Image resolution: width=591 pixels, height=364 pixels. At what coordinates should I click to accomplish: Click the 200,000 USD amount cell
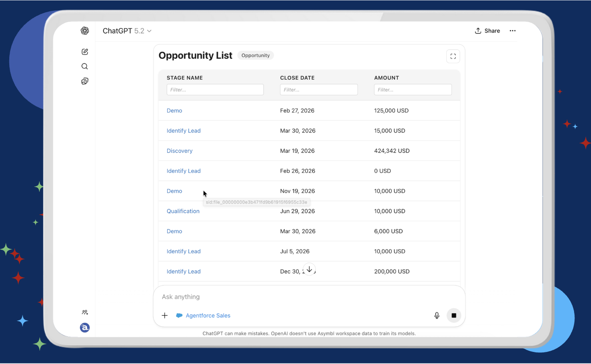(x=392, y=271)
